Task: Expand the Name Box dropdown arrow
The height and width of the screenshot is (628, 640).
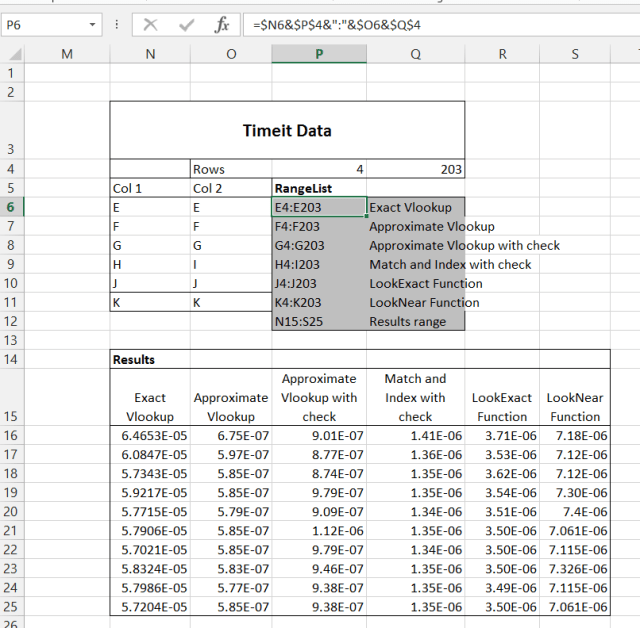Action: tap(93, 24)
